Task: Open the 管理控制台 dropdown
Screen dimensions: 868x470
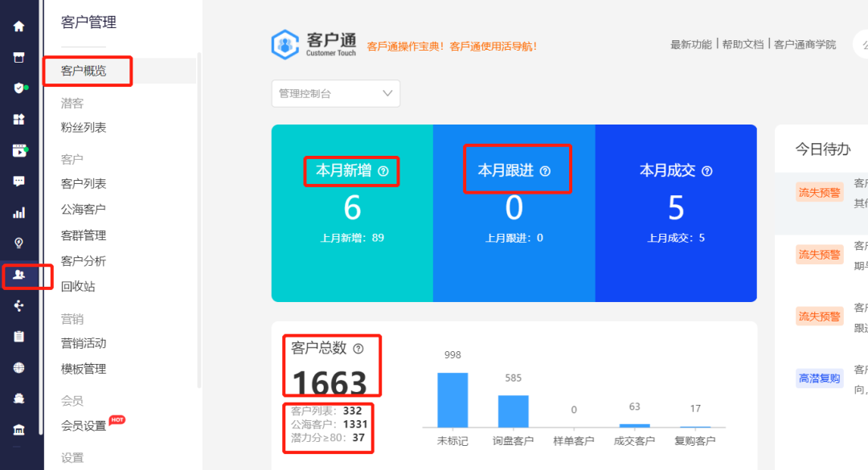Action: click(x=335, y=93)
